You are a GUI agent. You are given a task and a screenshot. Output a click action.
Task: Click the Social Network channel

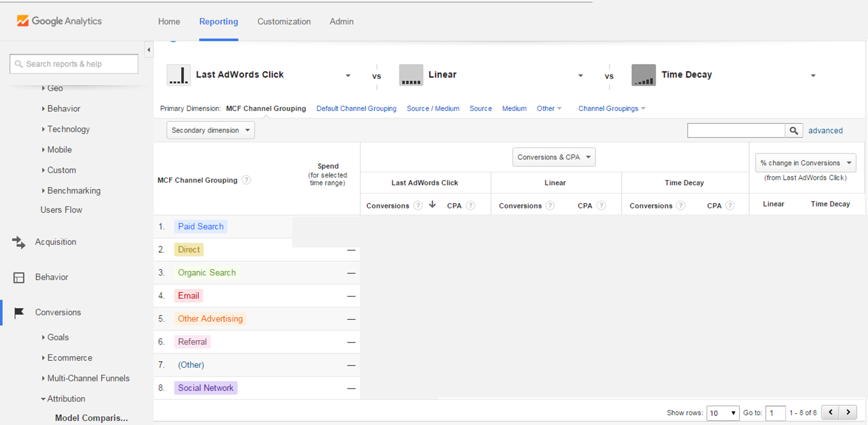pyautogui.click(x=205, y=388)
